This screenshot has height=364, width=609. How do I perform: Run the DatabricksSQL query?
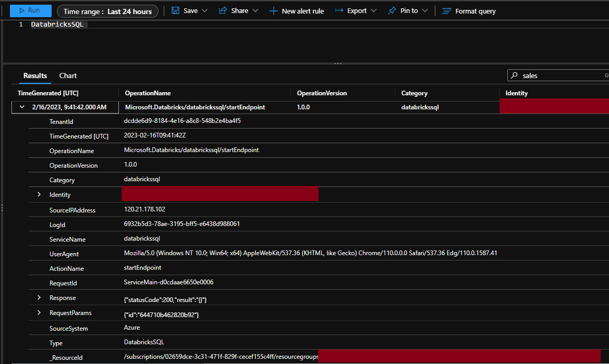[x=30, y=10]
